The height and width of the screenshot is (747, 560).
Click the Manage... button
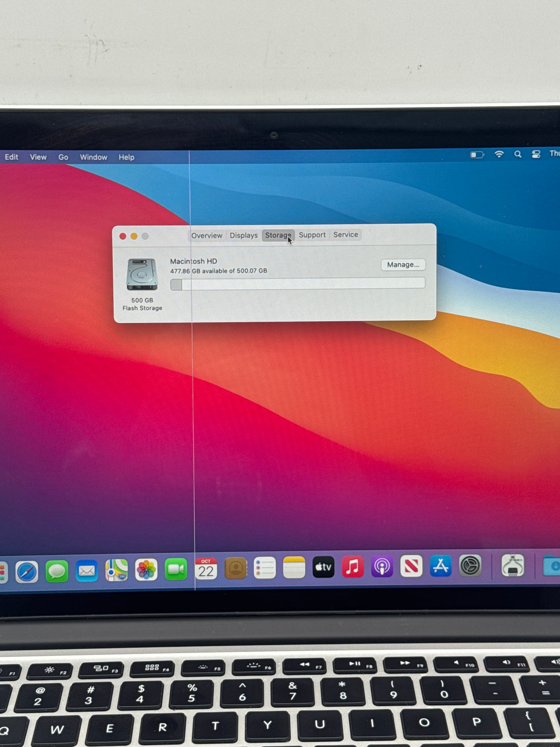(x=403, y=265)
